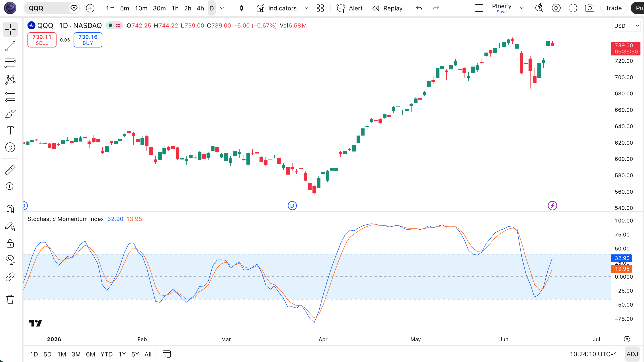Select the Text annotation tool

pos(10,130)
